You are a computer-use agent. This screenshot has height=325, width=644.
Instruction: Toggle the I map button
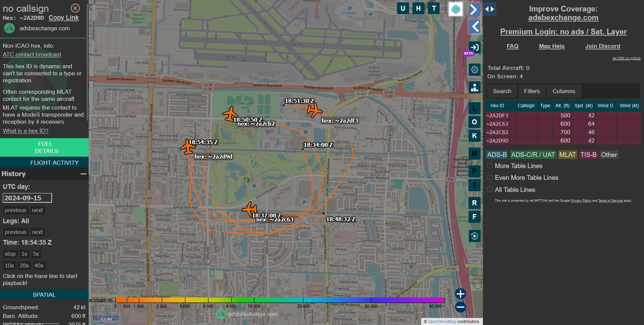click(x=475, y=185)
